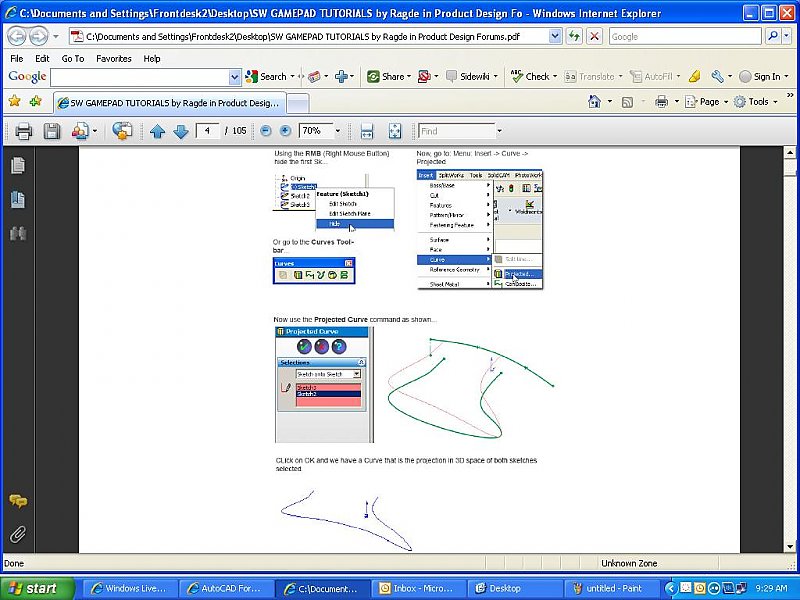The image size is (800, 600).
Task: Click the PDF zoom in plus icon
Action: tap(286, 131)
